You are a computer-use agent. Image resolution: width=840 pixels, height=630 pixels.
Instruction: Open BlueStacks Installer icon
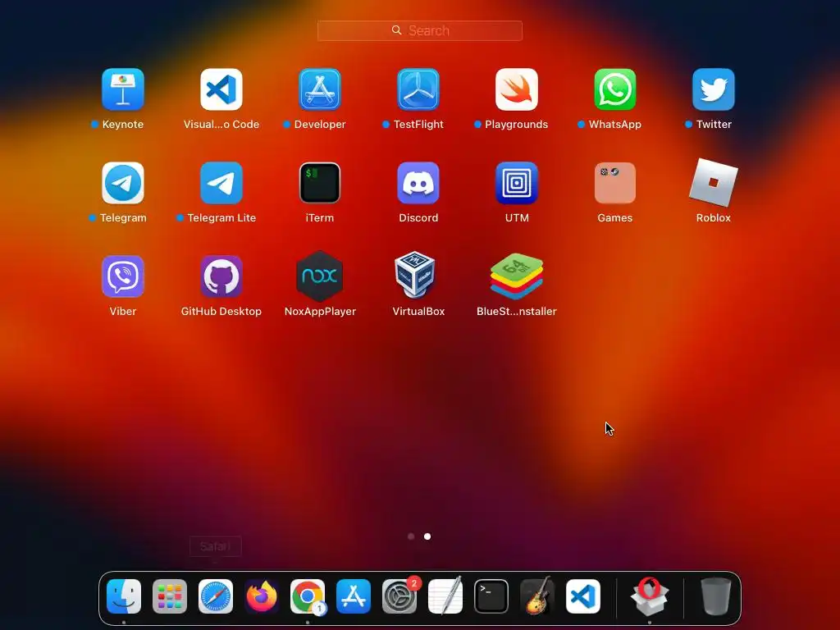coord(517,276)
